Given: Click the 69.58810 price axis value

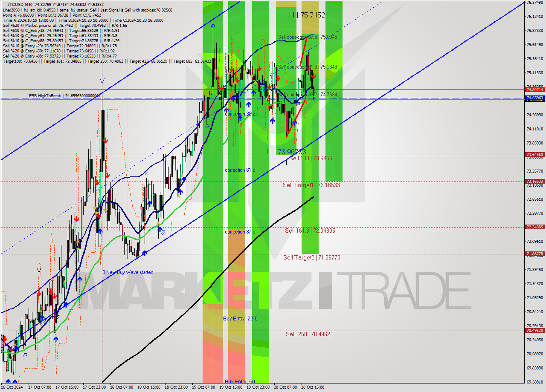Looking at the screenshot, I should coord(535,382).
